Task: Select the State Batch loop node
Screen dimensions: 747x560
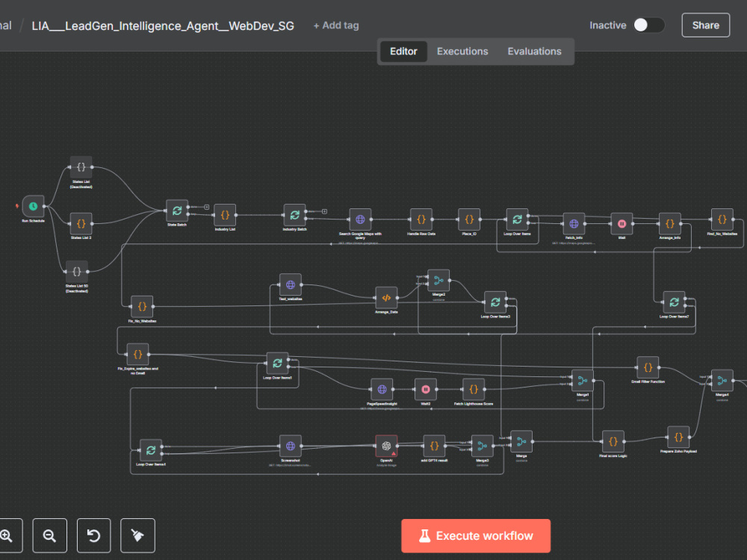Action: click(177, 211)
